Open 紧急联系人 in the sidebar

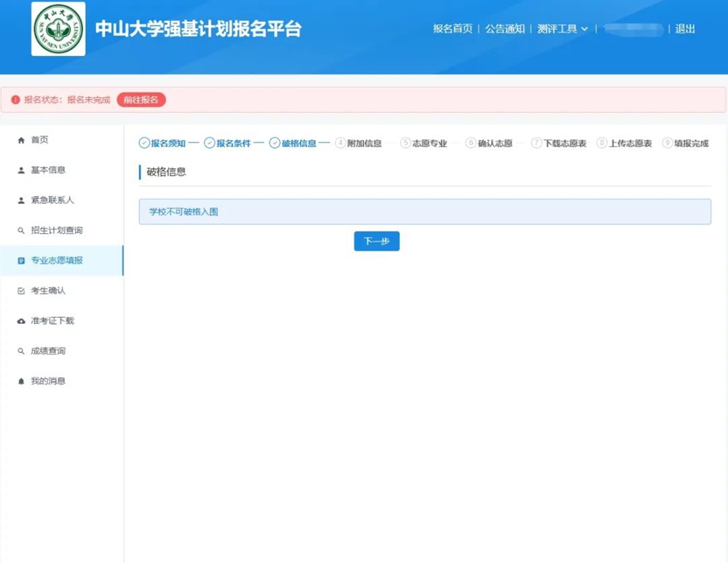pos(52,200)
